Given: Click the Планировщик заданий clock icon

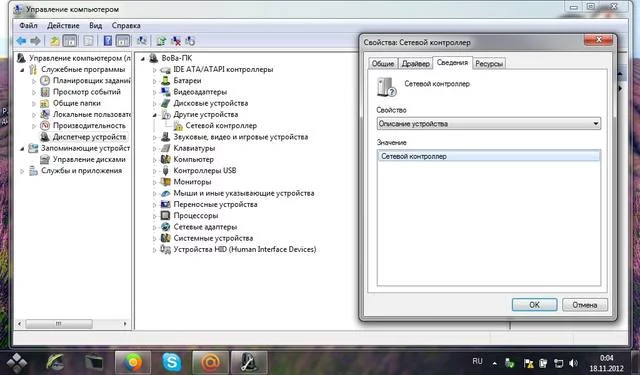Looking at the screenshot, I should [x=45, y=81].
